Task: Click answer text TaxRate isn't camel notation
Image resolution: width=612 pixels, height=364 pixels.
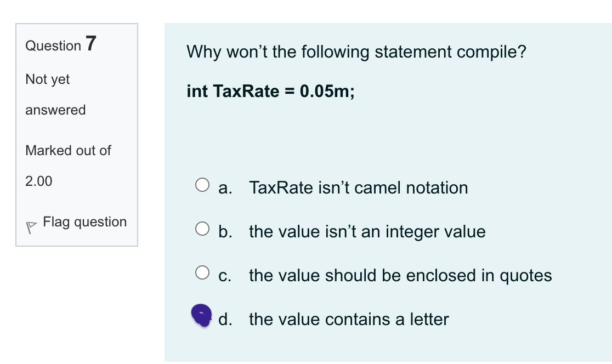Action: click(x=358, y=187)
